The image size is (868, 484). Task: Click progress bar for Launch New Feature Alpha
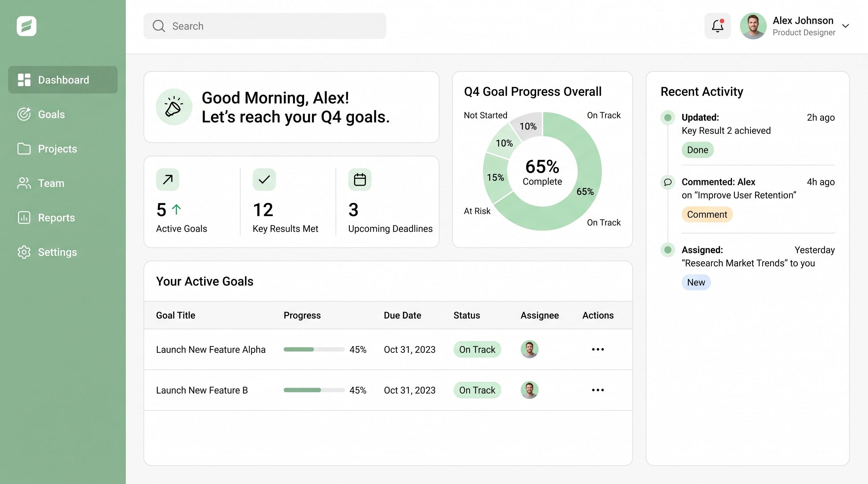[x=314, y=349]
